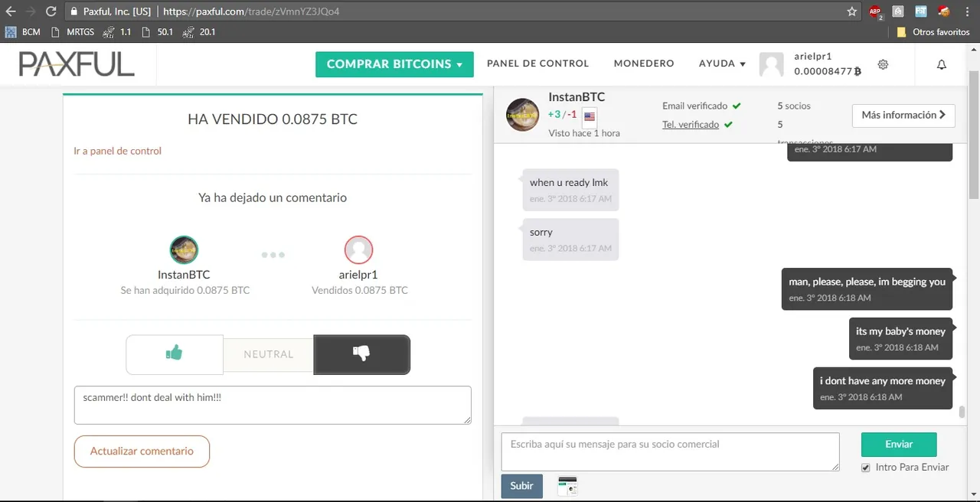Click the arielpr1 profile avatar in header
980x502 pixels.
coord(771,65)
